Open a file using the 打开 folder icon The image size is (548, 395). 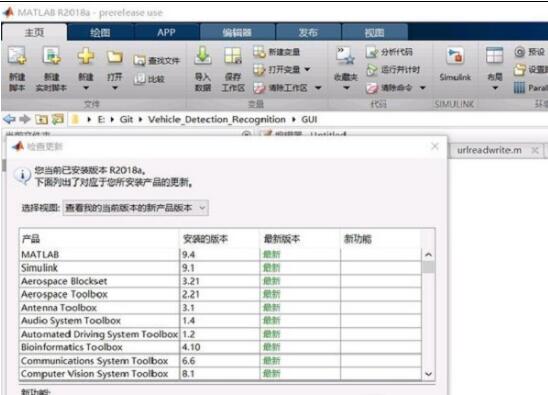[115, 57]
